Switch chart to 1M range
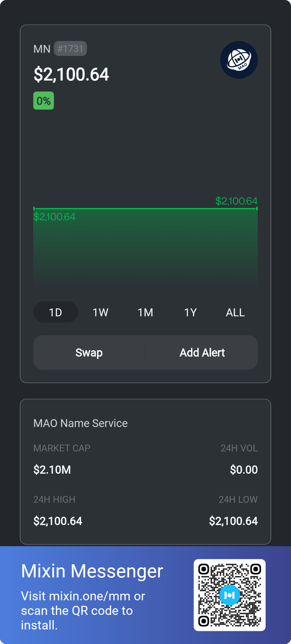Image resolution: width=291 pixels, height=644 pixels. pos(145,312)
